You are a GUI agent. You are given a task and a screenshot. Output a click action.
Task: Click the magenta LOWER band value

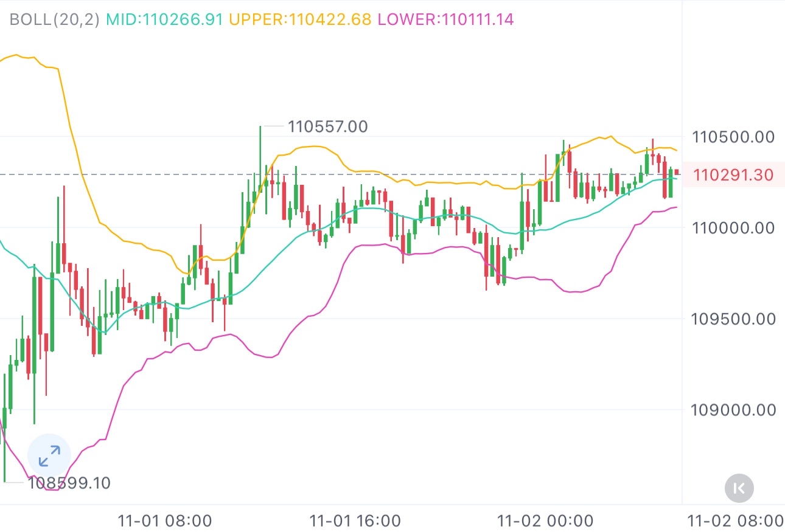tap(445, 19)
